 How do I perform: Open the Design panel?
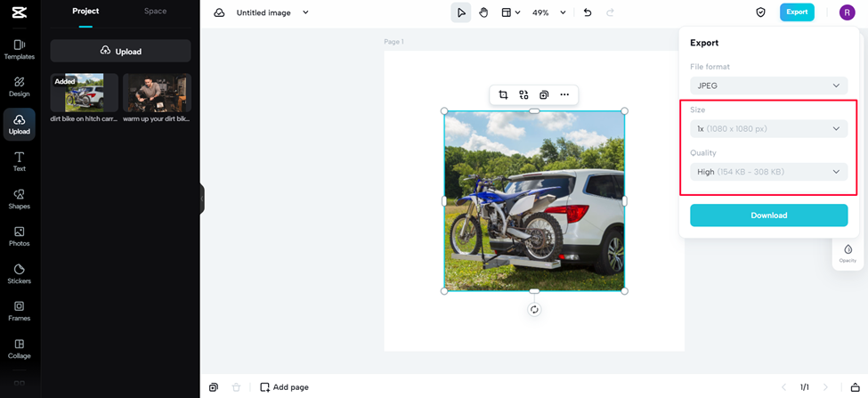(x=20, y=87)
